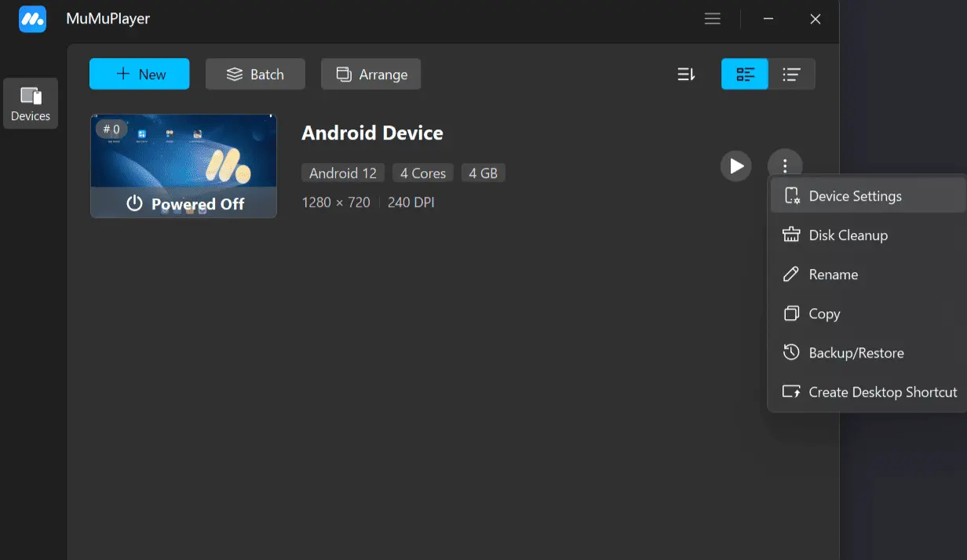Select Create Desktop Shortcut entry

click(867, 392)
